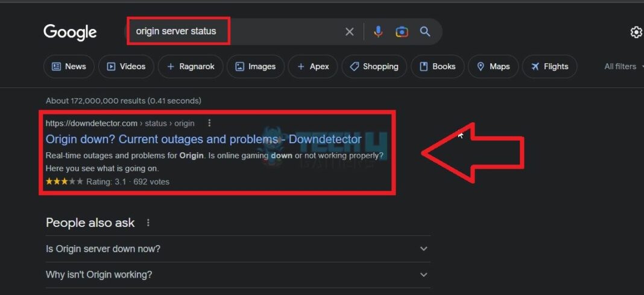This screenshot has width=644, height=295.
Task: Open settings gear icon
Action: pyautogui.click(x=636, y=33)
